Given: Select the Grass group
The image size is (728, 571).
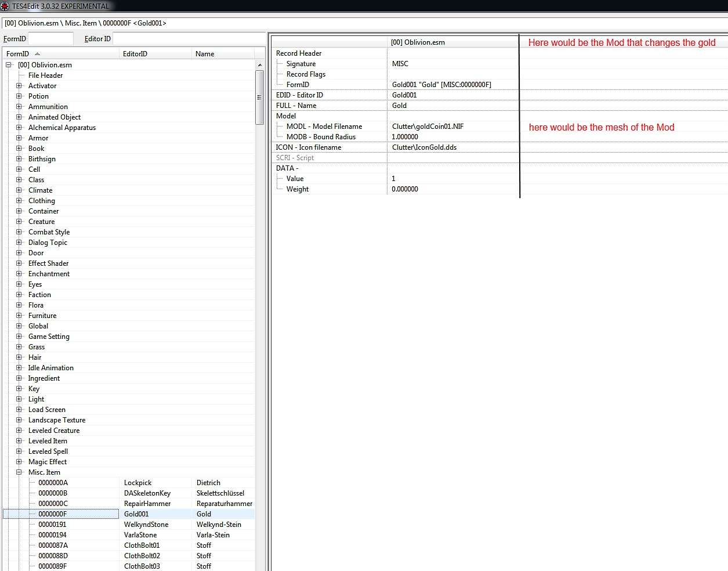Looking at the screenshot, I should (x=37, y=347).
